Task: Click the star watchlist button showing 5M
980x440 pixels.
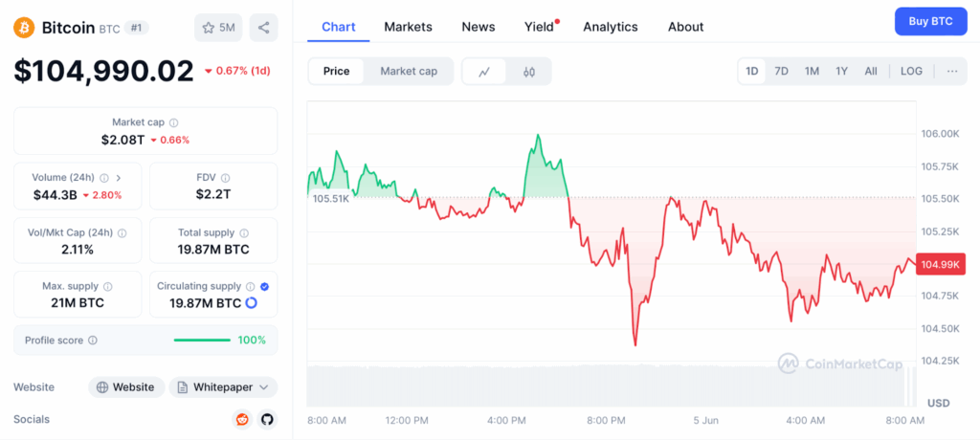Action: 218,28
